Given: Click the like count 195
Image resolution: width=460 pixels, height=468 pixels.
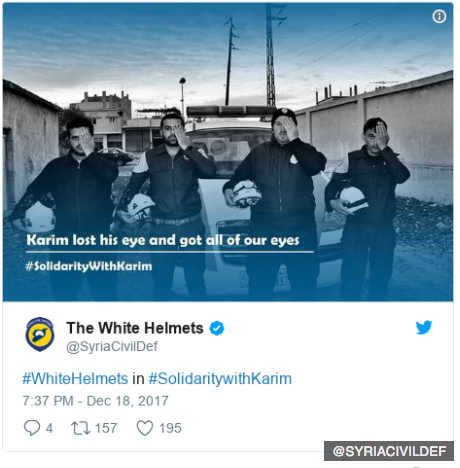Looking at the screenshot, I should tap(170, 428).
